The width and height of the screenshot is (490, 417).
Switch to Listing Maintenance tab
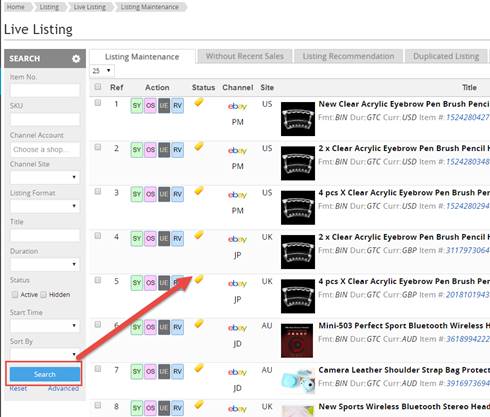[142, 57]
